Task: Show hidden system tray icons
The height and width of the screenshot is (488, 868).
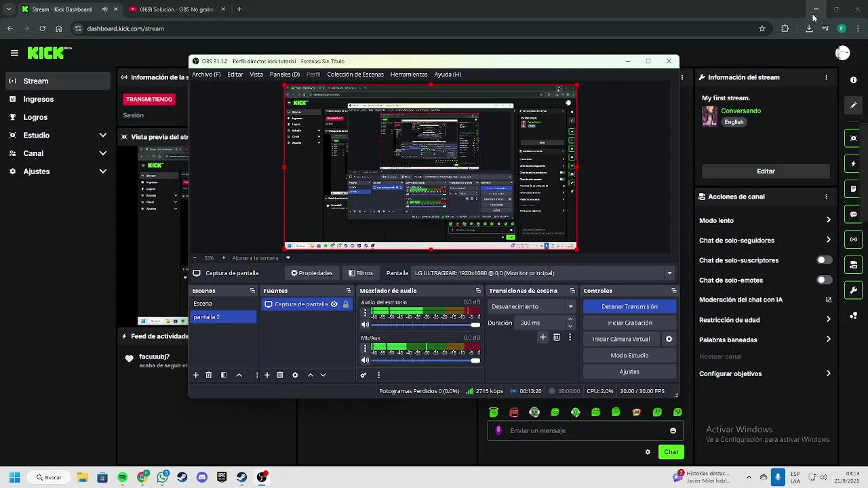Action: 749,477
